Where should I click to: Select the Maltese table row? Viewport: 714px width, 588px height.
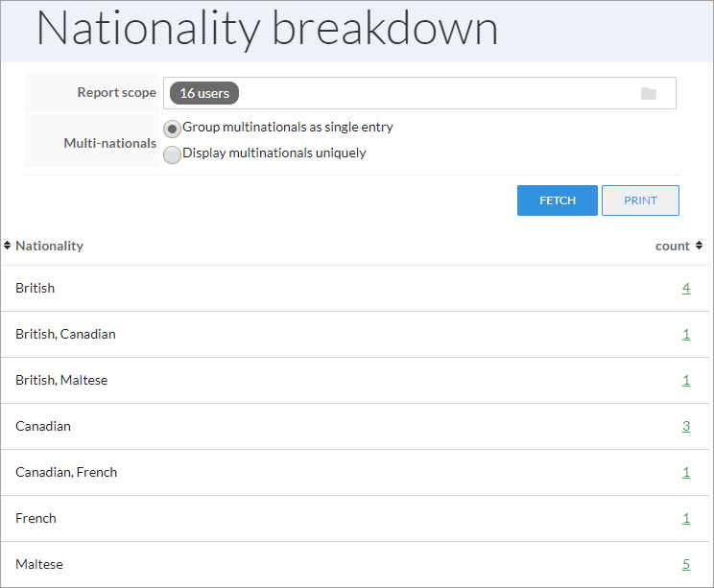click(355, 564)
